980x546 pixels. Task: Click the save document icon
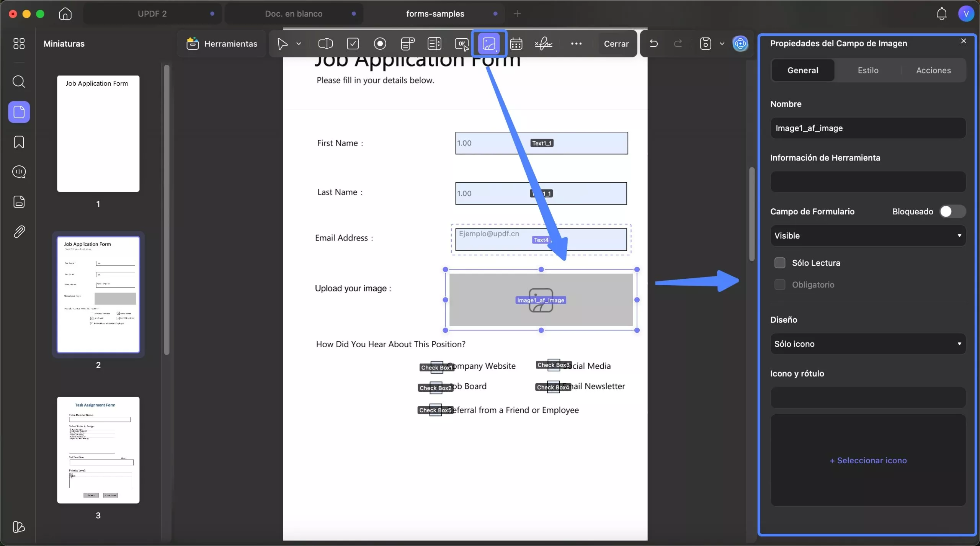coord(706,44)
